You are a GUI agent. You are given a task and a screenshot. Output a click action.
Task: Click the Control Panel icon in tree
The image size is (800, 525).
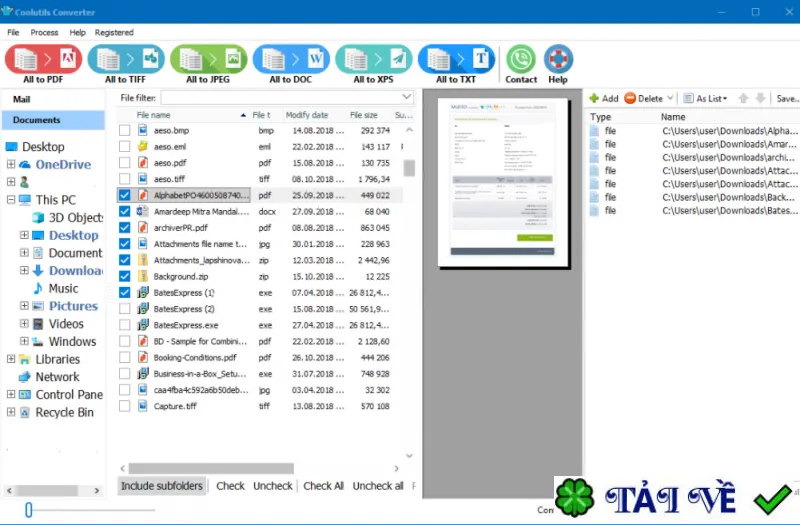pyautogui.click(x=24, y=394)
